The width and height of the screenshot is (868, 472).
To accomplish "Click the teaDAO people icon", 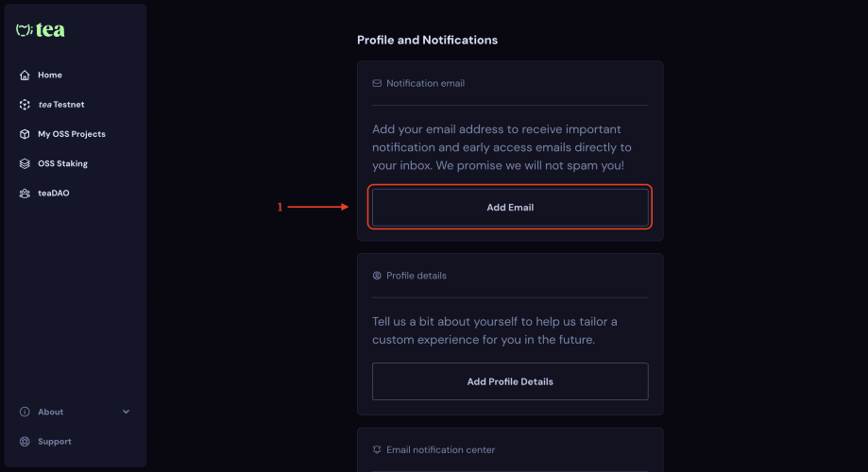I will (25, 194).
